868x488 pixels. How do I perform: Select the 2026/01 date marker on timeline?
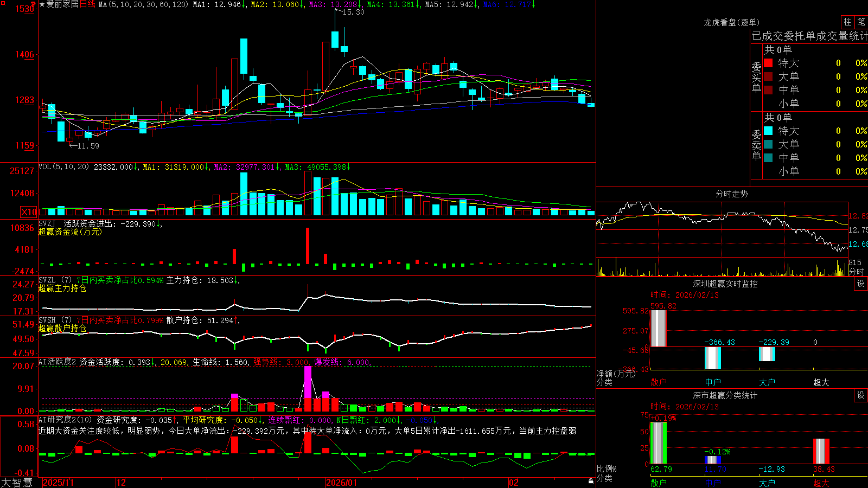(x=341, y=483)
